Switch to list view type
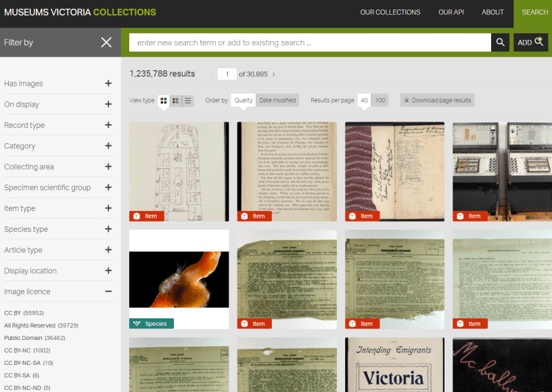The image size is (552, 392). 188,101
